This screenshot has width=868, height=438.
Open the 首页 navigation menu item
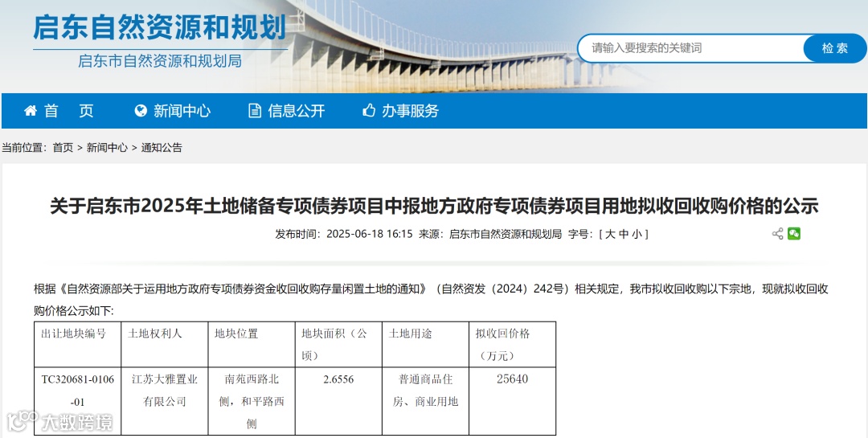[x=59, y=111]
